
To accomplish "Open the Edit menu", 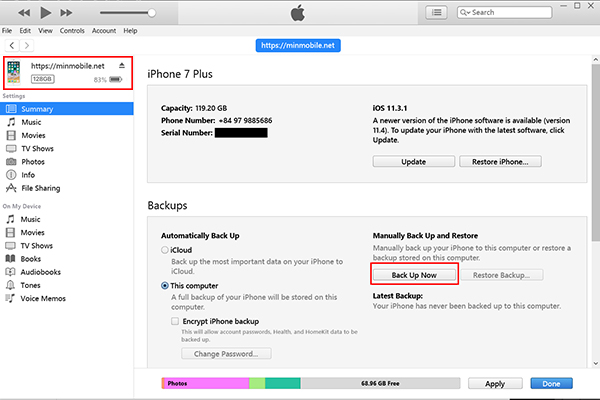I will (x=25, y=31).
